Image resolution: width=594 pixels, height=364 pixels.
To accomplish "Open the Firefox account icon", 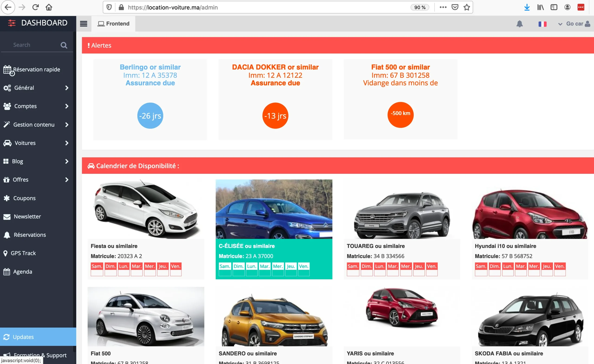I will (x=568, y=7).
